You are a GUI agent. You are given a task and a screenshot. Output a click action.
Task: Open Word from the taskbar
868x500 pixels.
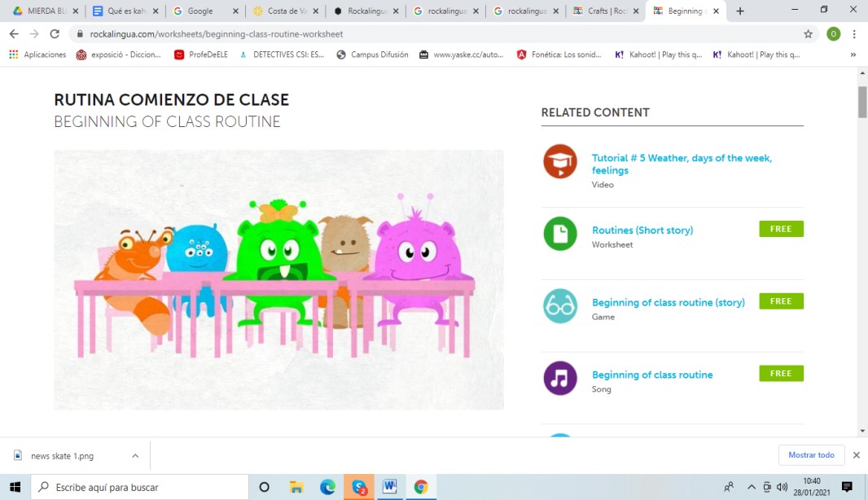[390, 487]
